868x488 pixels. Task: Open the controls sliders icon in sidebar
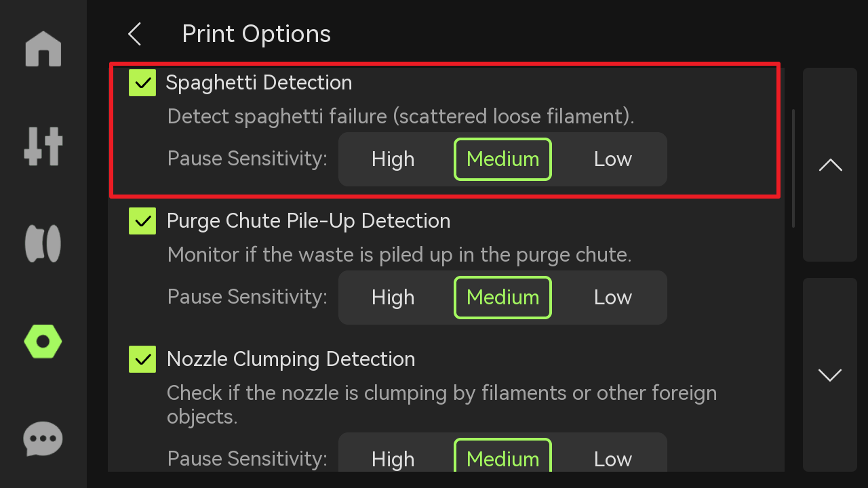43,146
